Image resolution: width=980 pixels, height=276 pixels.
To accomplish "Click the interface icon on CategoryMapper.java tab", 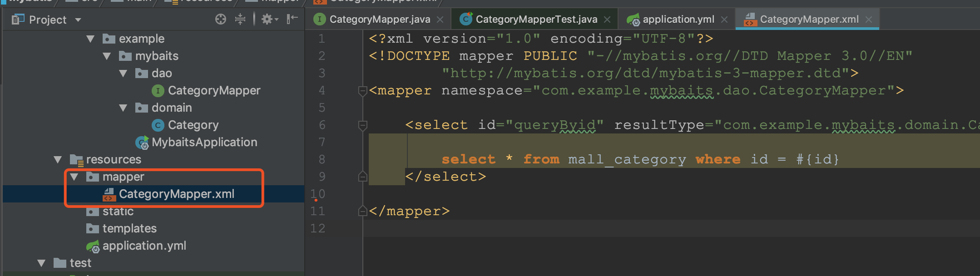I will tap(320, 19).
